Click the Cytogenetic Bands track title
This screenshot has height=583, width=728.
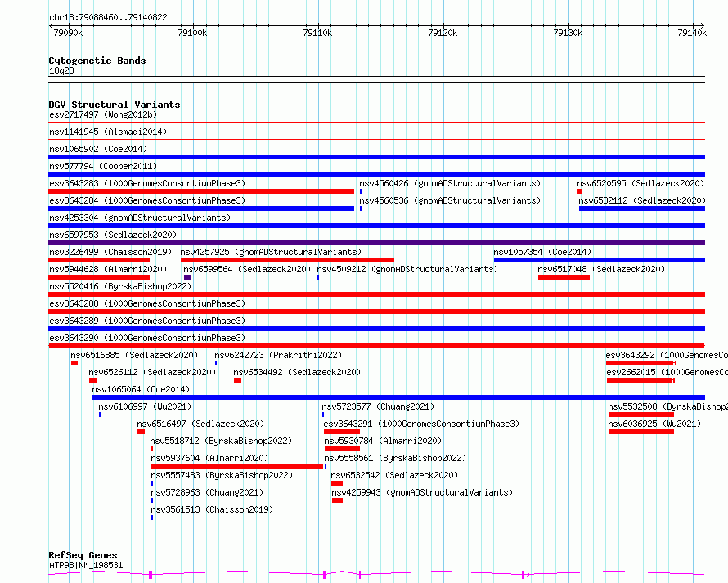pos(97,61)
